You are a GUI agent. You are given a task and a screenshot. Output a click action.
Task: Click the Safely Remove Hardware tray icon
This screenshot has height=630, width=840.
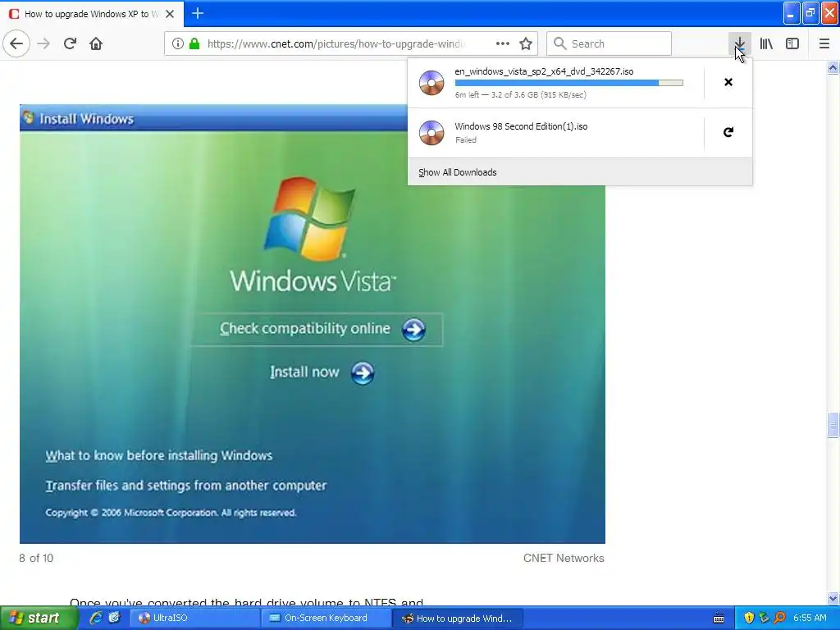coord(764,618)
